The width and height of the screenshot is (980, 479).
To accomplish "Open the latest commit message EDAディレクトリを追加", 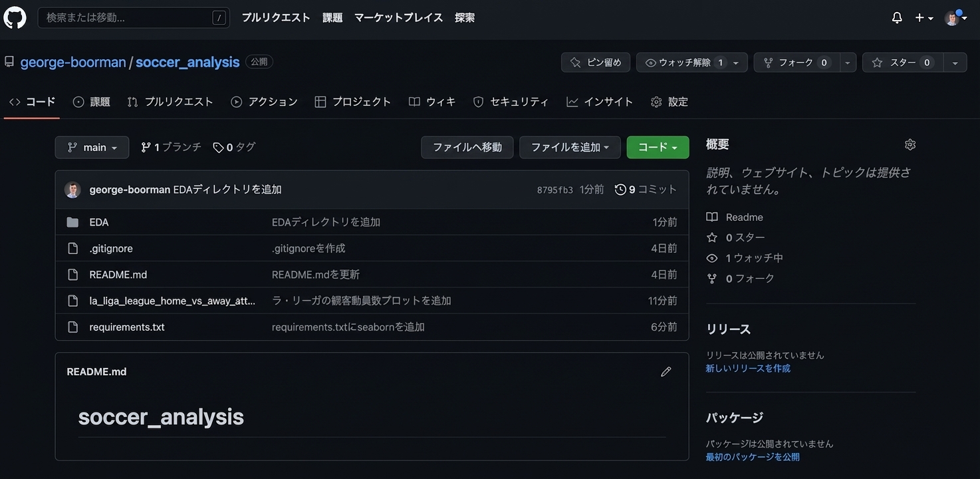I will (227, 190).
